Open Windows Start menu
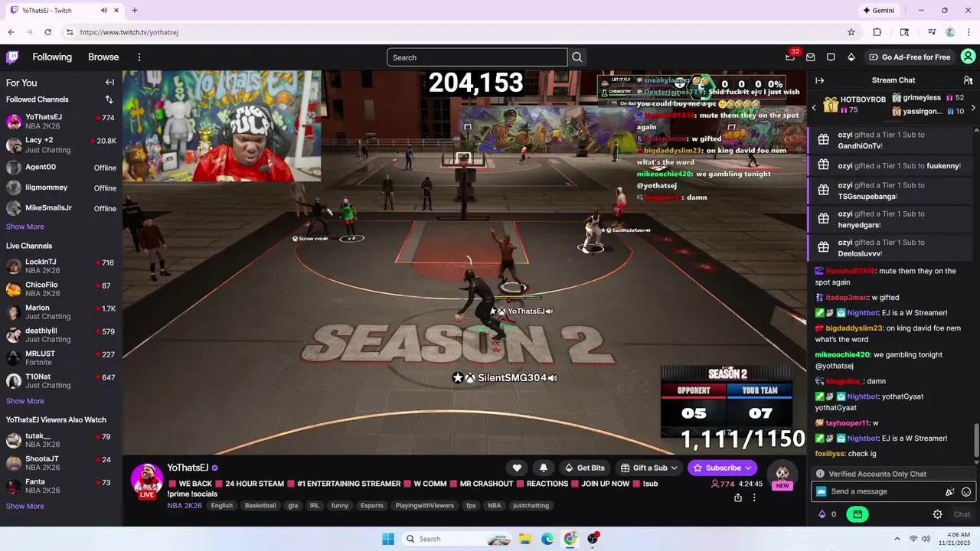980x551 pixels. tap(388, 539)
